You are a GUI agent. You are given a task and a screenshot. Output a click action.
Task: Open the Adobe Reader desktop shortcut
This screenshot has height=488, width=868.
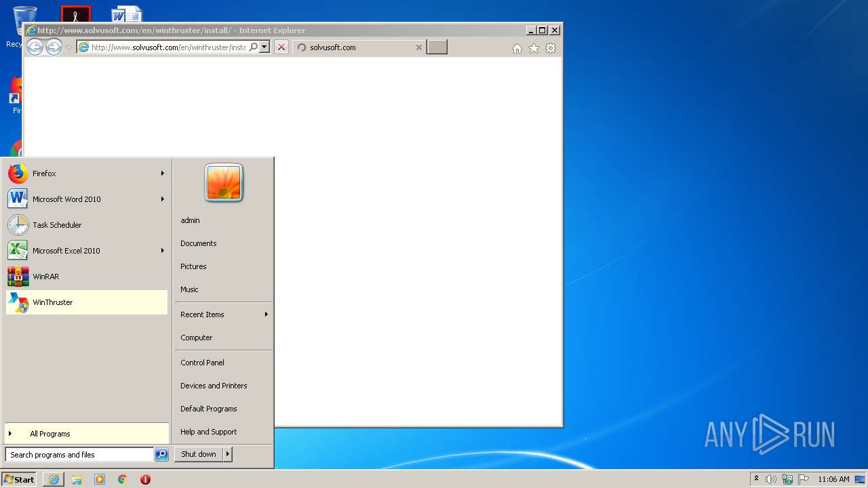[76, 14]
